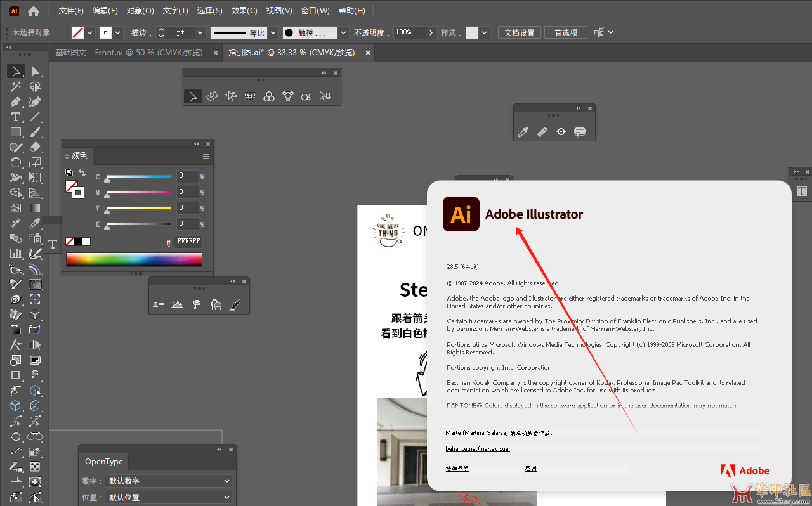Choose the Rotate tool
Image resolution: width=812 pixels, height=506 pixels.
tap(16, 162)
